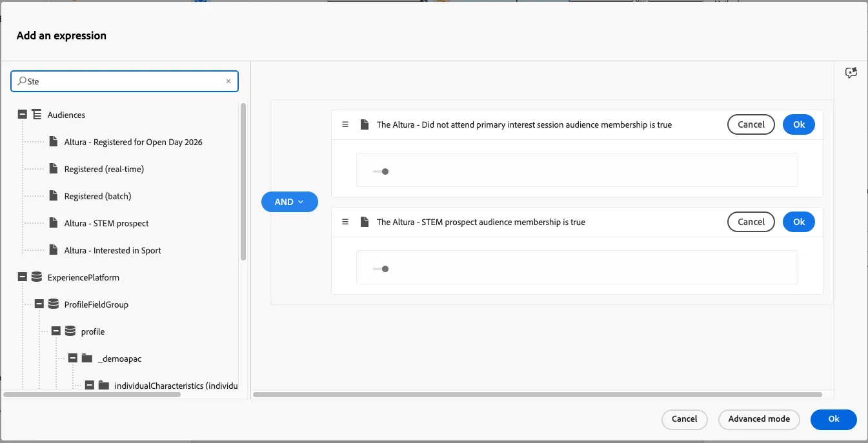Click the expression canvas horizontal scrollbar
The height and width of the screenshot is (443, 868).
coord(538,394)
